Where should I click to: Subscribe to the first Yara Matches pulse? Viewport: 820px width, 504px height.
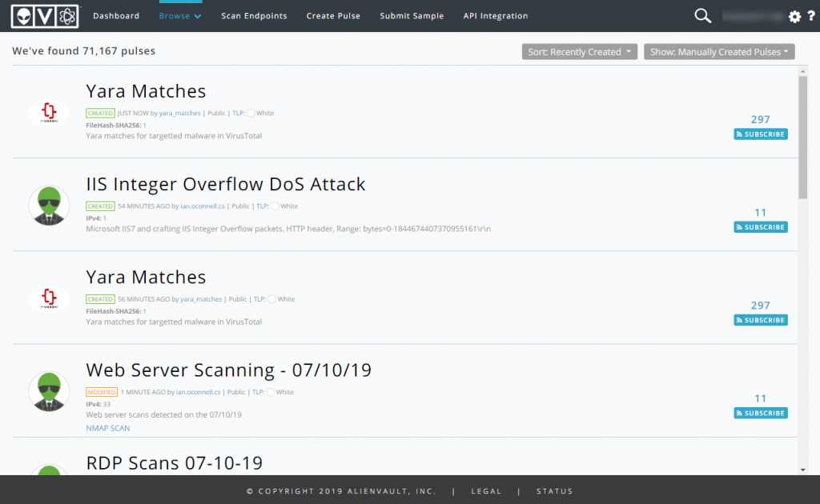[761, 134]
